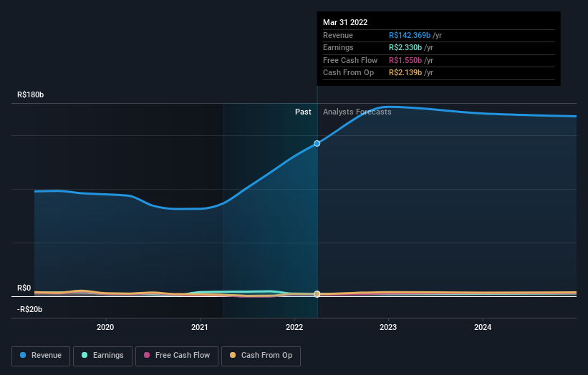Select the revenue data point at Mar 2022
The width and height of the screenshot is (588, 375).
click(317, 143)
